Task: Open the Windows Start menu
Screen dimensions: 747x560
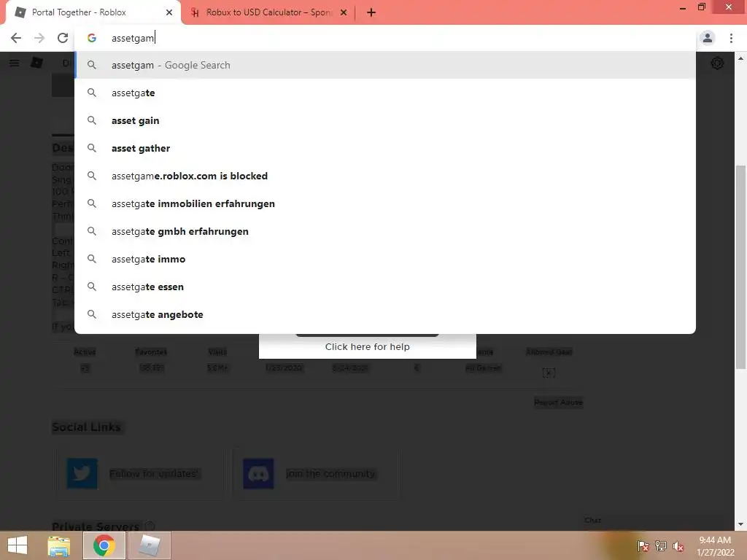Action: click(18, 545)
